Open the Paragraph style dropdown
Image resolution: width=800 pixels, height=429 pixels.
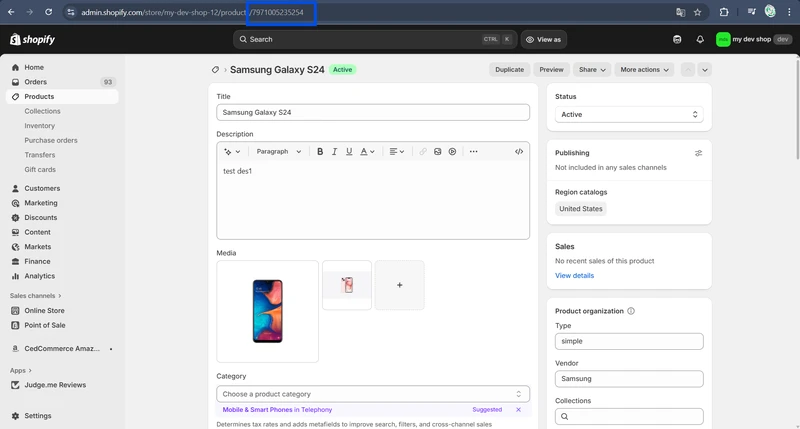[x=279, y=152]
